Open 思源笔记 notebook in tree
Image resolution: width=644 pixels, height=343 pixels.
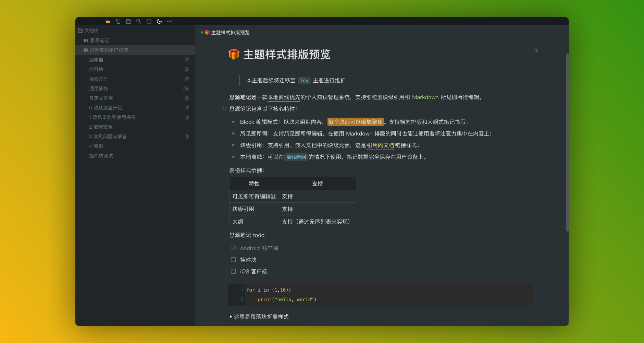(x=135, y=40)
